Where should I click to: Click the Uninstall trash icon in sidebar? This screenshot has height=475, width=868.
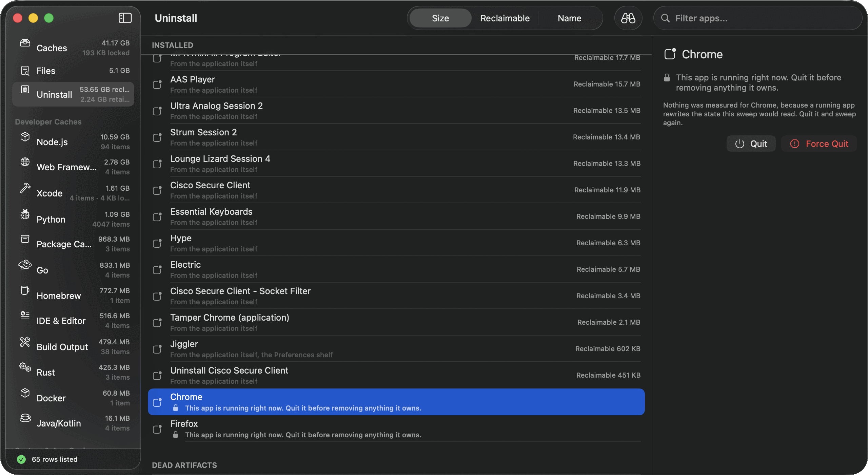tap(25, 89)
